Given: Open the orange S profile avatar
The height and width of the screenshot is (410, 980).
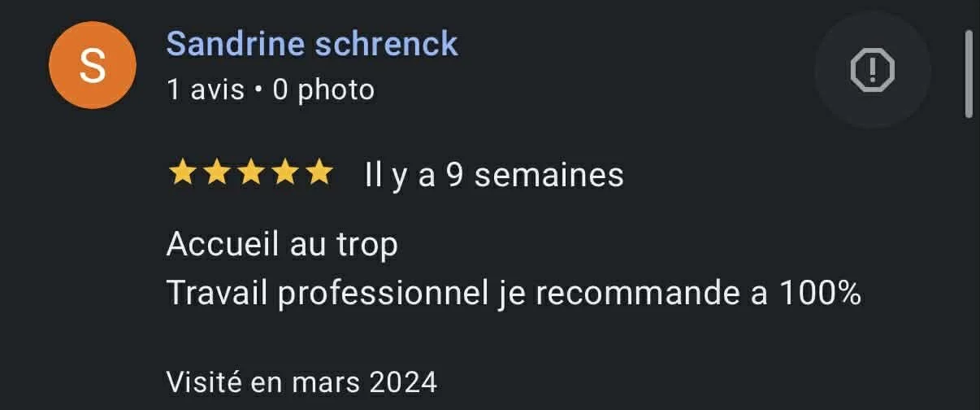Looking at the screenshot, I should pos(93,66).
